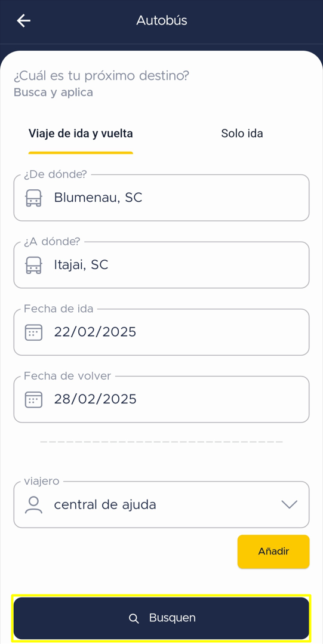The width and height of the screenshot is (323, 644).
Task: Edit the ¿A dónde? destination field
Action: [161, 265]
